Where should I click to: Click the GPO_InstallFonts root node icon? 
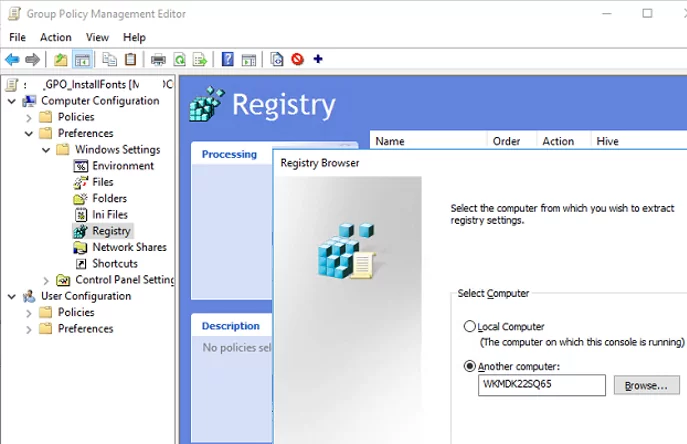tap(12, 85)
